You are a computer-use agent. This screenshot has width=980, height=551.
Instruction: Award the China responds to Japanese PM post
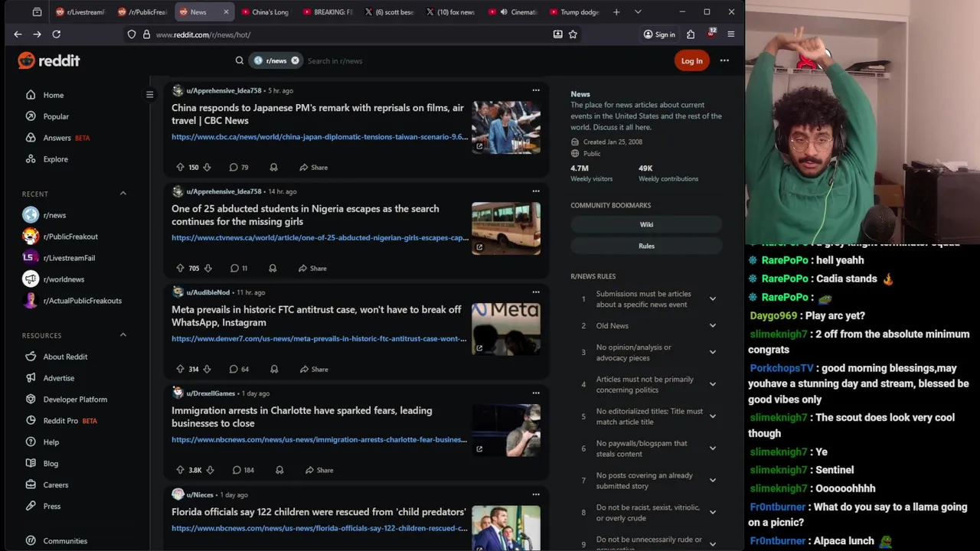tap(273, 167)
